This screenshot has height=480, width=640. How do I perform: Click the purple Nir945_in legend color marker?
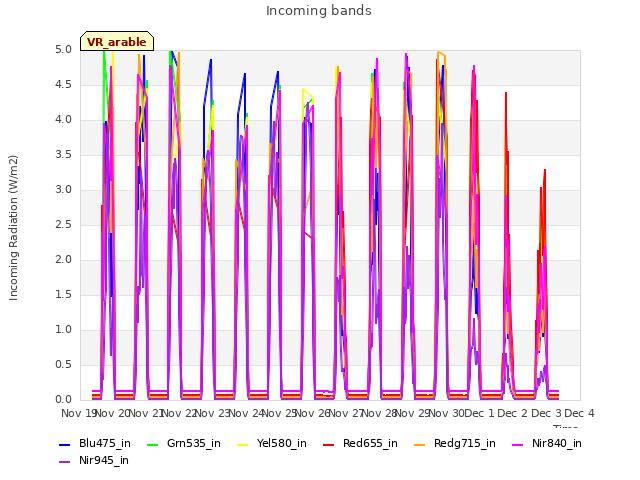[x=64, y=462]
